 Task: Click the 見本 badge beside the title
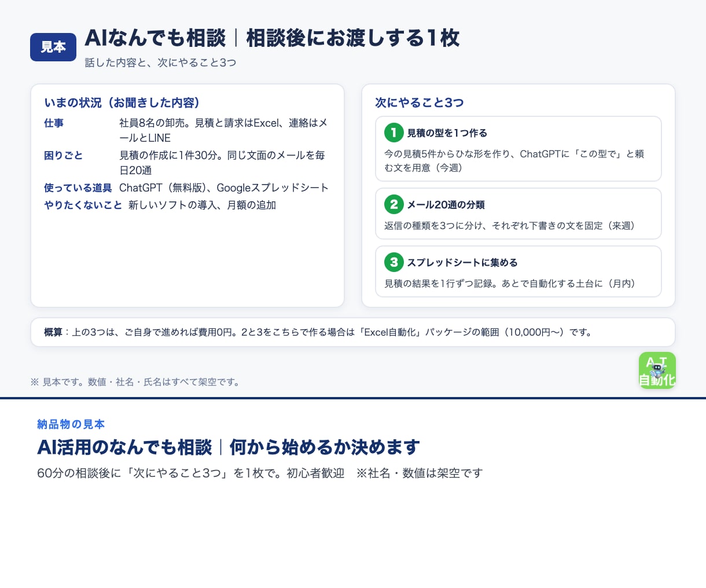pos(53,47)
